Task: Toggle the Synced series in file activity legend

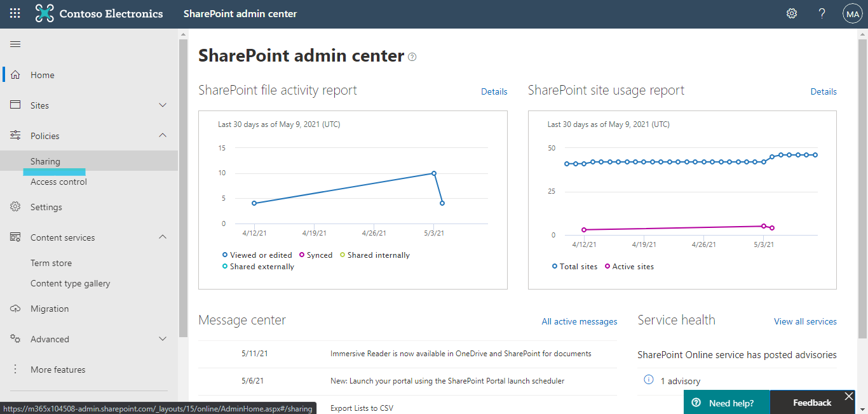Action: click(316, 255)
